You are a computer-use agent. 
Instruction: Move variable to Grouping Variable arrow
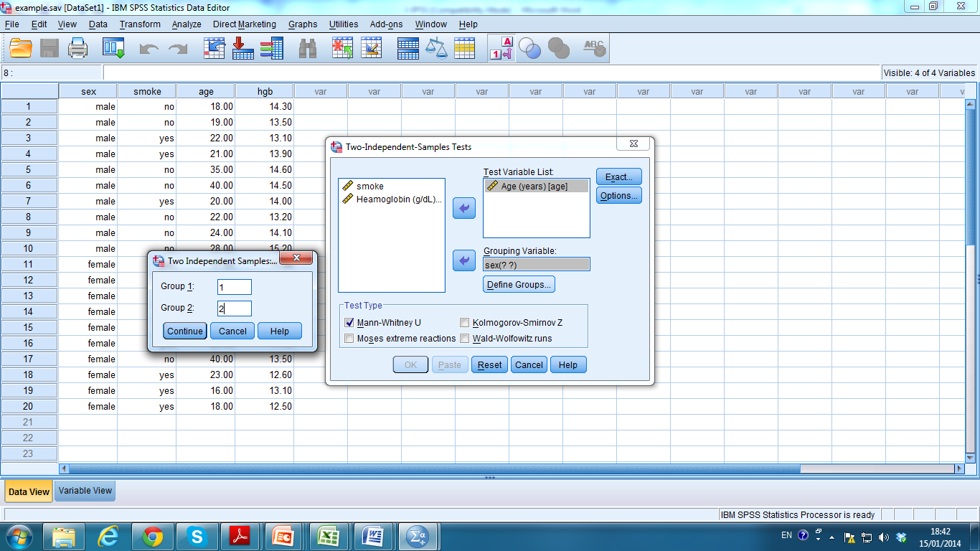click(x=464, y=260)
